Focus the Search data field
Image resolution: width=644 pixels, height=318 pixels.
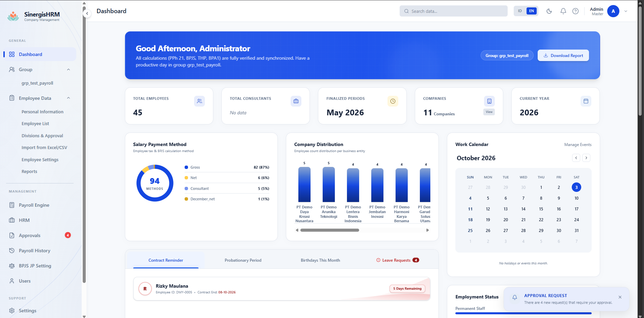click(x=453, y=11)
